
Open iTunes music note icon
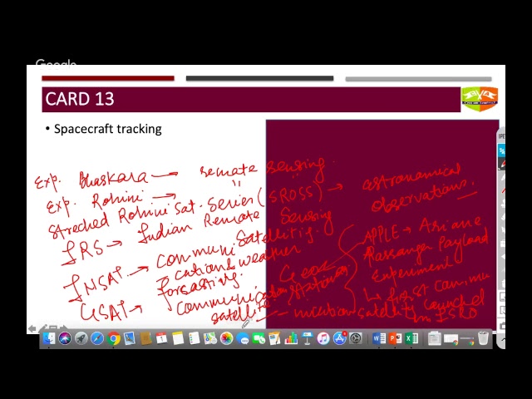323,338
